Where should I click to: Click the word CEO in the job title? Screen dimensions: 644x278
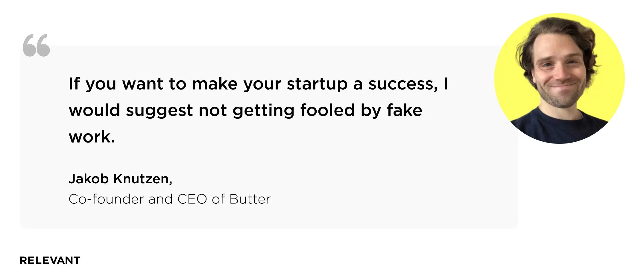[x=192, y=199]
